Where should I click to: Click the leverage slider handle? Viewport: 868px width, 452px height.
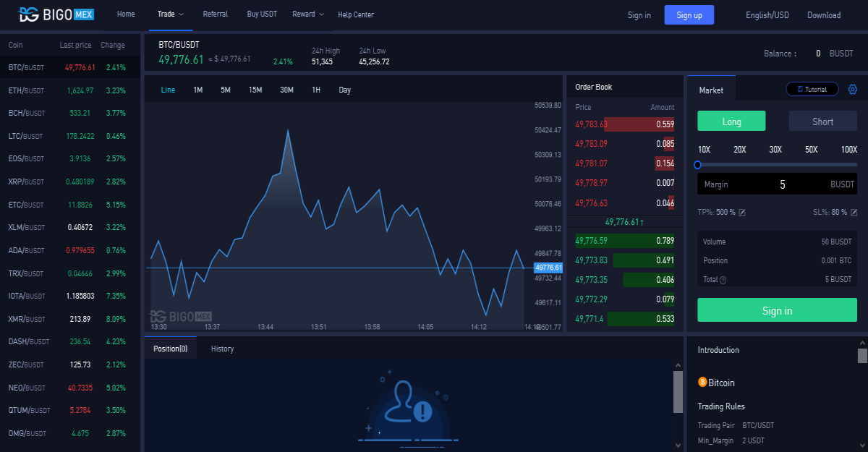click(x=698, y=165)
